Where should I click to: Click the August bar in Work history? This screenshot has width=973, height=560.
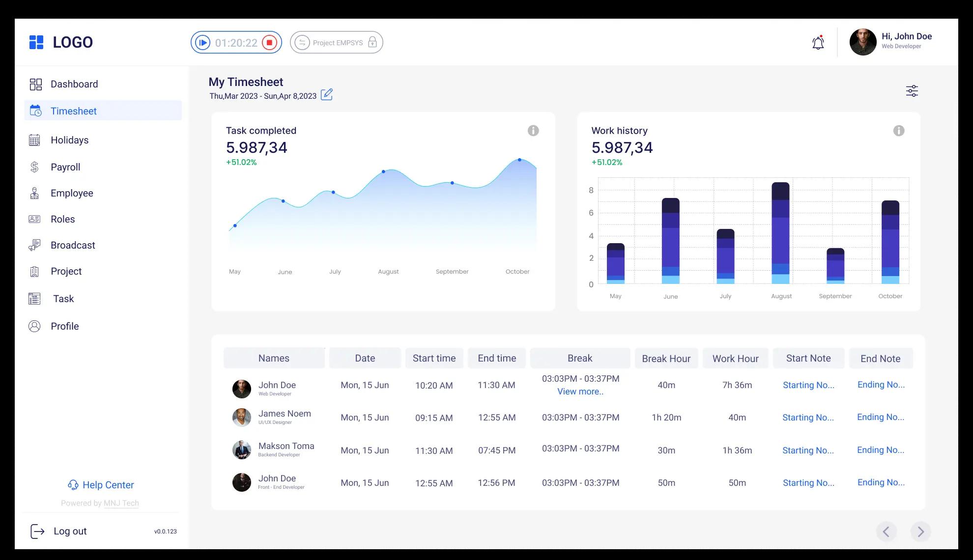tap(780, 233)
